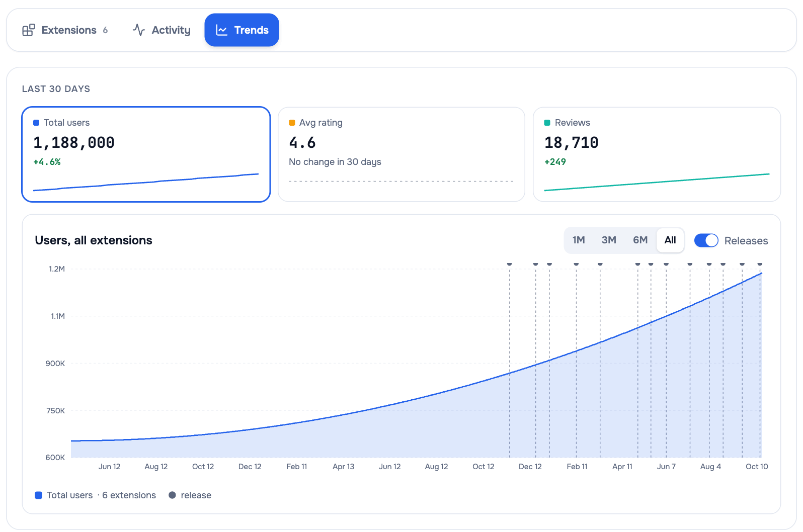Click the Jun 7 axis label
Screen dimensions: 803x532
[x=666, y=467]
